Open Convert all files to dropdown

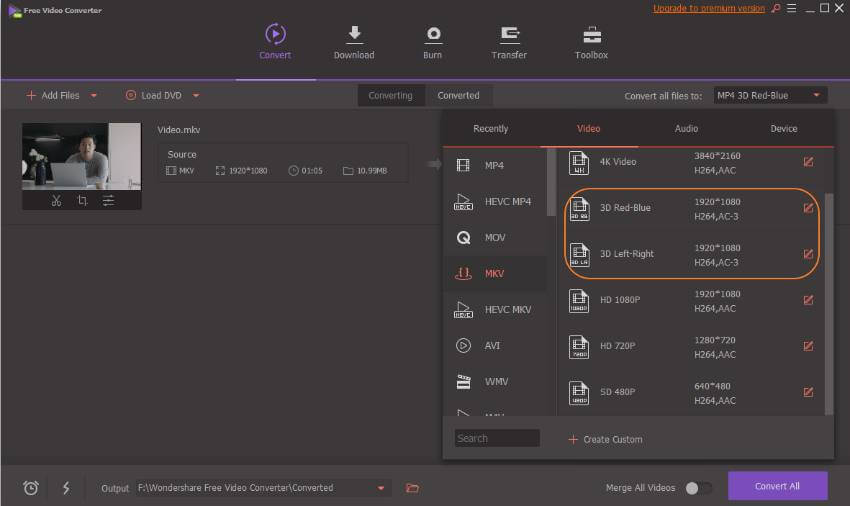point(770,95)
